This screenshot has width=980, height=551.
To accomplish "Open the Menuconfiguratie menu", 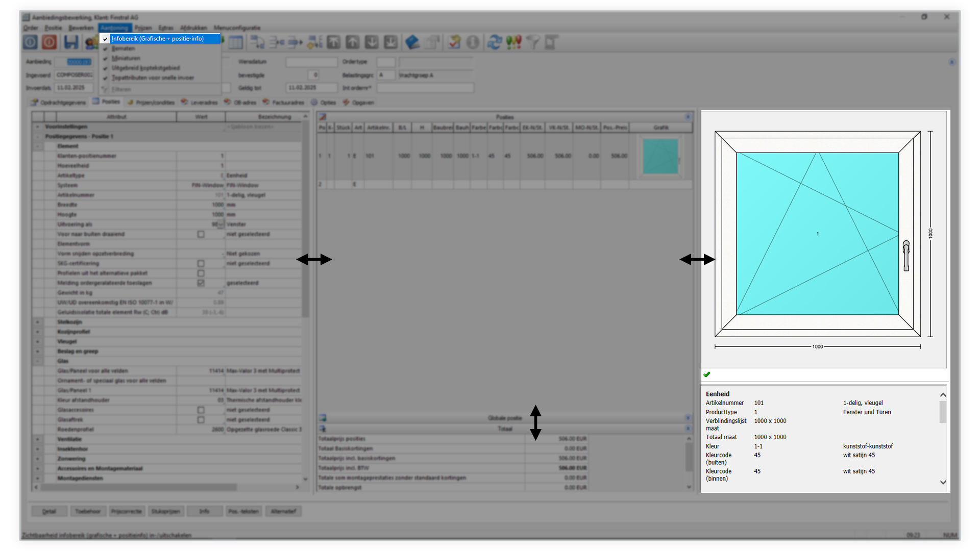I will pos(237,28).
